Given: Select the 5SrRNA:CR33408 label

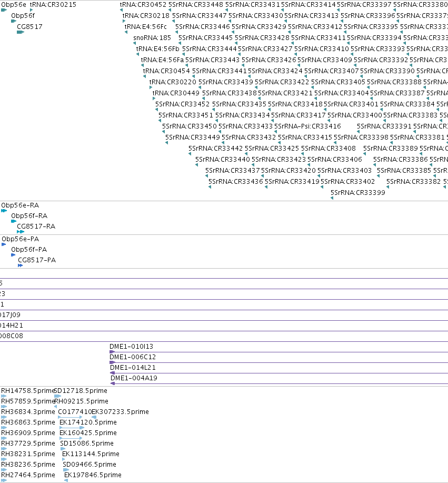Looking at the screenshot, I should 328,148.
